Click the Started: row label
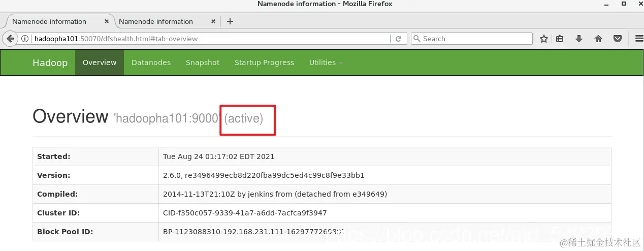Image resolution: width=644 pixels, height=251 pixels. pyautogui.click(x=54, y=156)
